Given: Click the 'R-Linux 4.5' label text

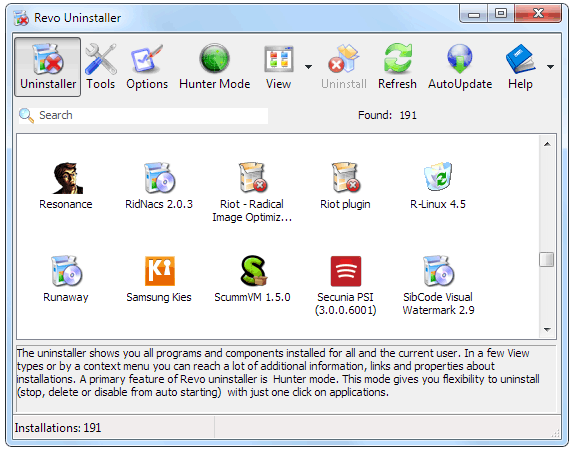Looking at the screenshot, I should tap(438, 204).
